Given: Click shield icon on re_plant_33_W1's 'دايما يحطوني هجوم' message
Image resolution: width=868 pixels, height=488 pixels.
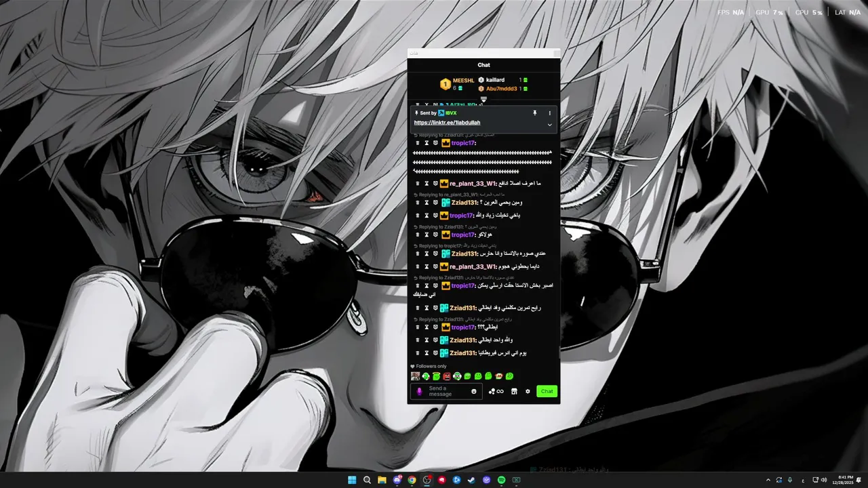Looking at the screenshot, I should [435, 267].
